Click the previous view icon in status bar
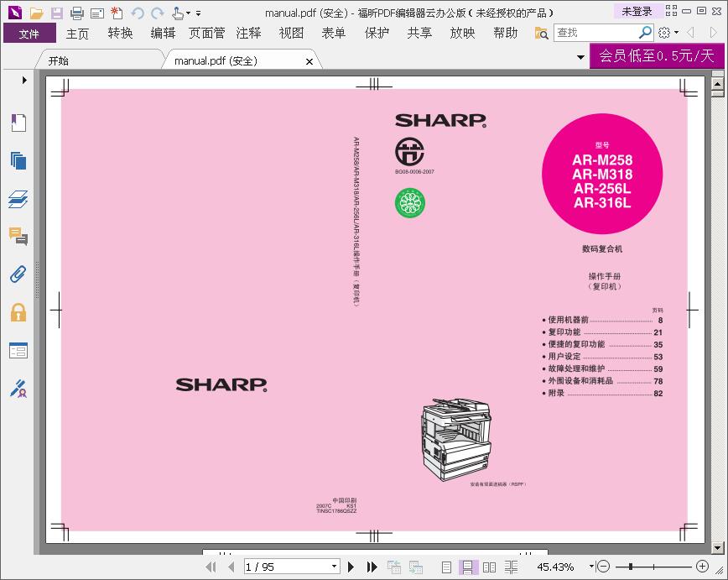 [x=394, y=567]
